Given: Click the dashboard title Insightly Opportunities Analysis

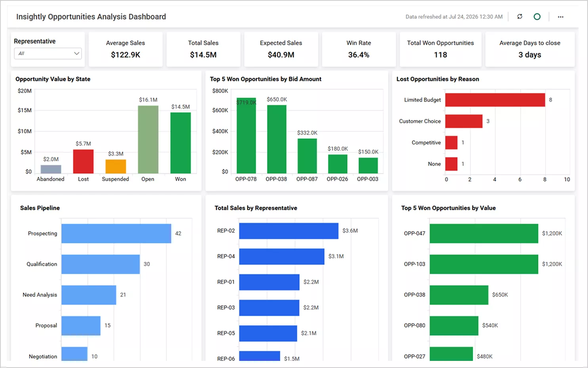Looking at the screenshot, I should [91, 17].
